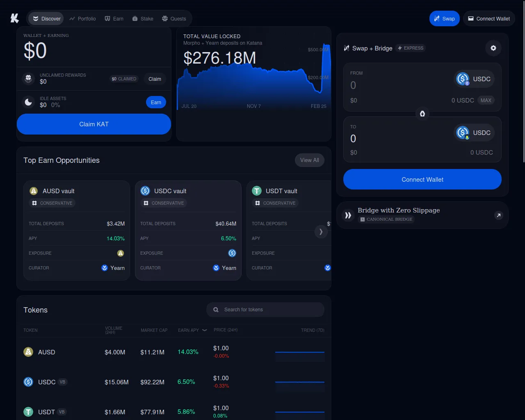Click the USDC token icon in Tokens table
525x420 pixels.
pyautogui.click(x=28, y=382)
